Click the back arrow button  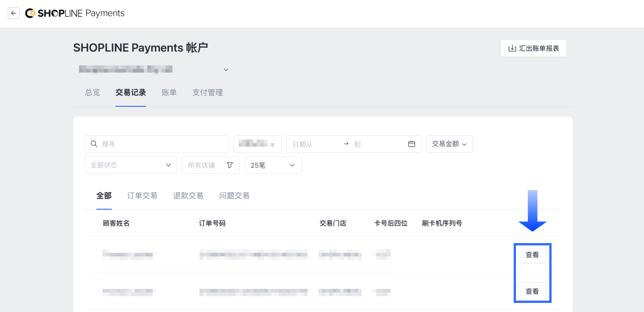tap(14, 13)
